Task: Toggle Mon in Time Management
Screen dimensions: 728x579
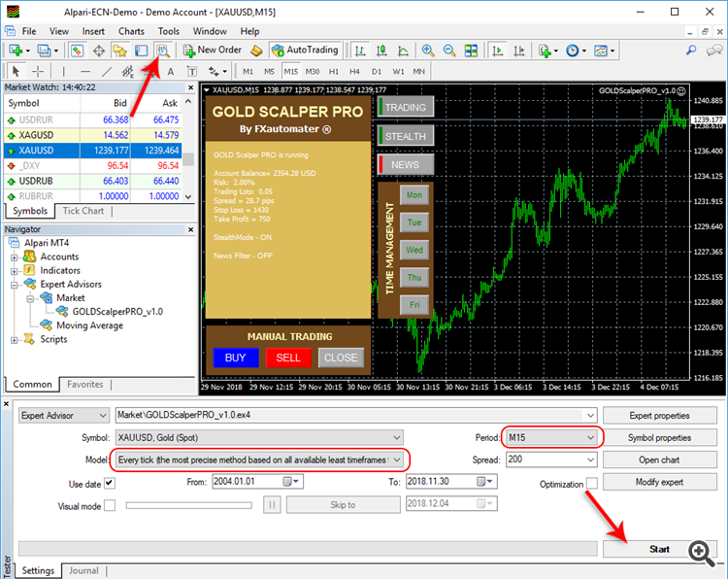Action: tap(414, 195)
